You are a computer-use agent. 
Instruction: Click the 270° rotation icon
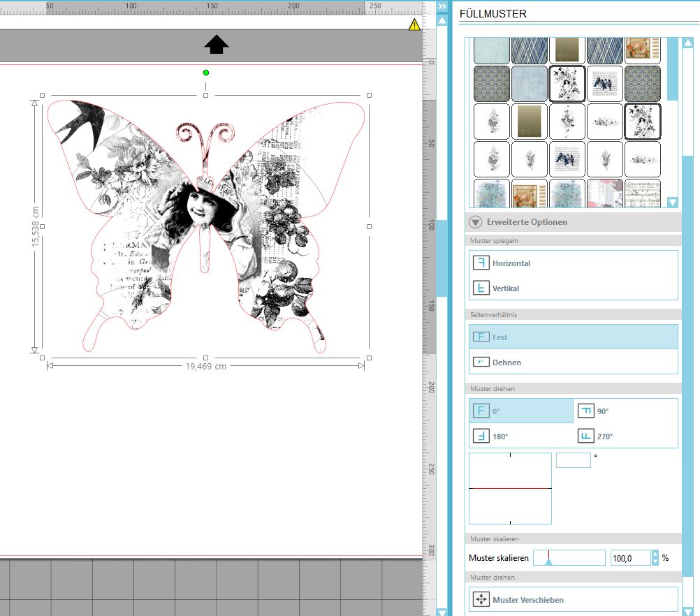point(585,436)
